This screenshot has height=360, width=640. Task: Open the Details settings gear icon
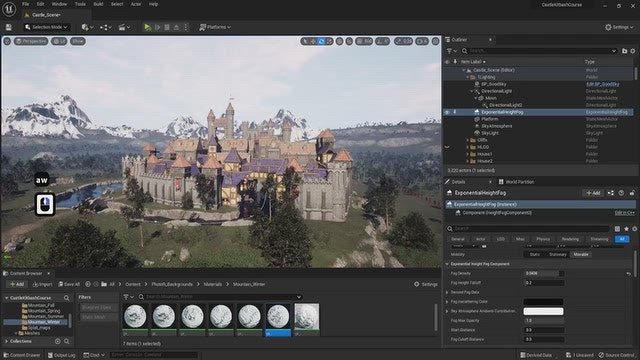coord(634,229)
